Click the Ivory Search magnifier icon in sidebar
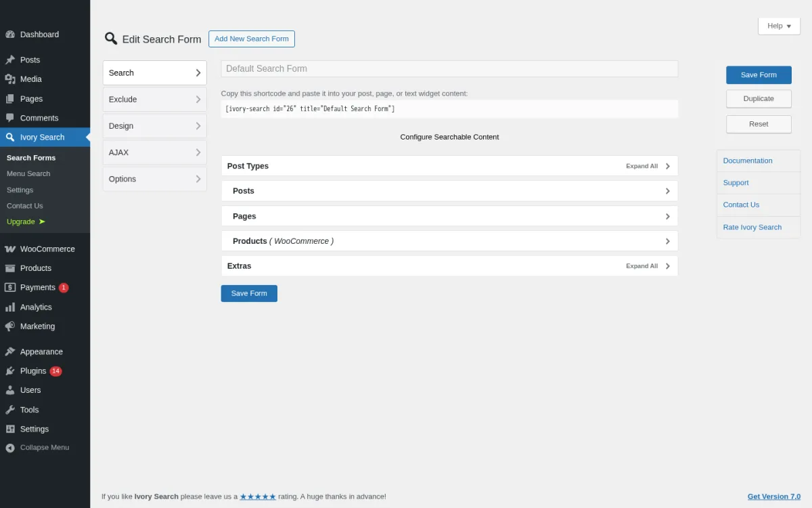812x508 pixels. click(x=10, y=137)
